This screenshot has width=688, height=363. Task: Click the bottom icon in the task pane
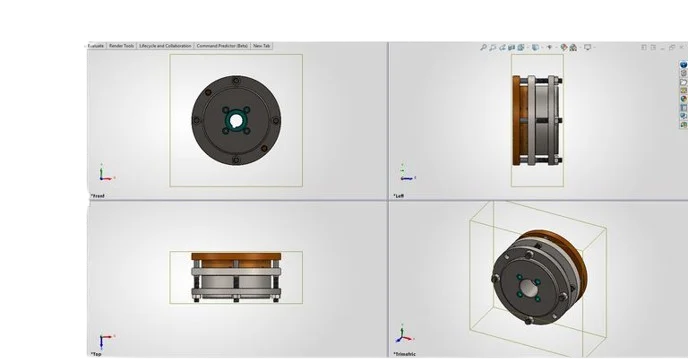point(684,125)
